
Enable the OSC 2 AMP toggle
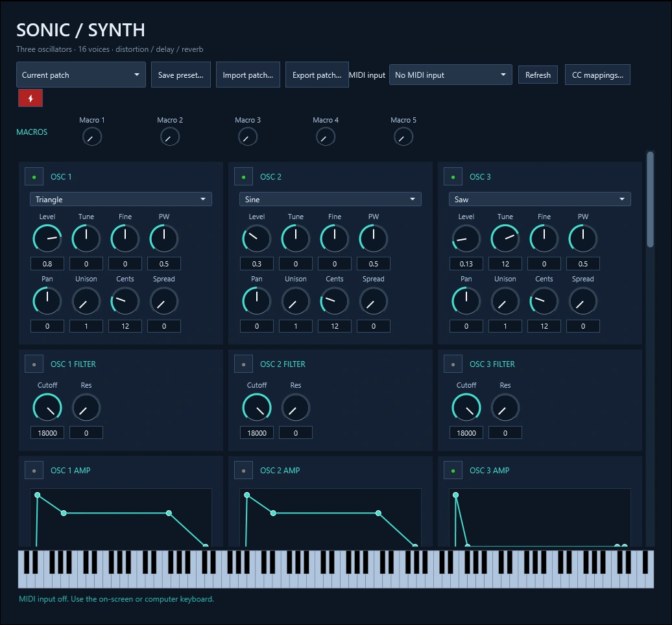point(243,470)
